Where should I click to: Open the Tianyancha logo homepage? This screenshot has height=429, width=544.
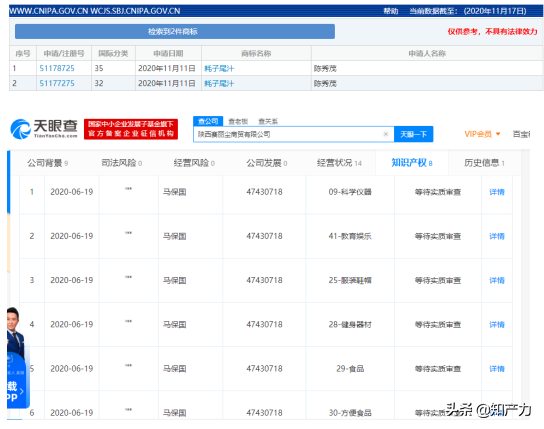tap(44, 129)
